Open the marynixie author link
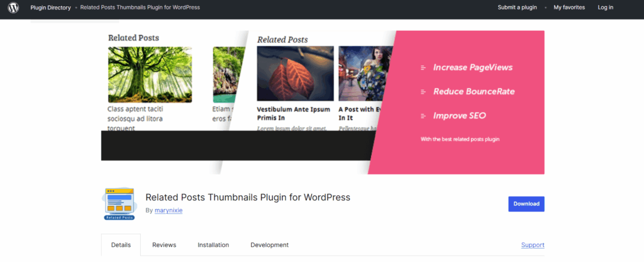 pyautogui.click(x=169, y=210)
